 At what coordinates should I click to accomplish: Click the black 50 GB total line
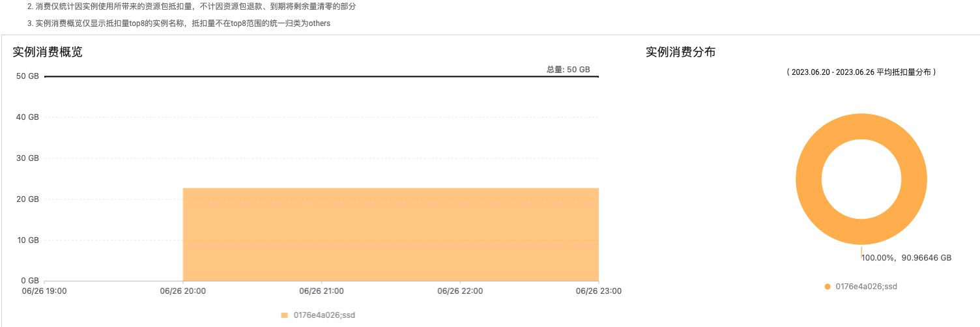[x=321, y=77]
